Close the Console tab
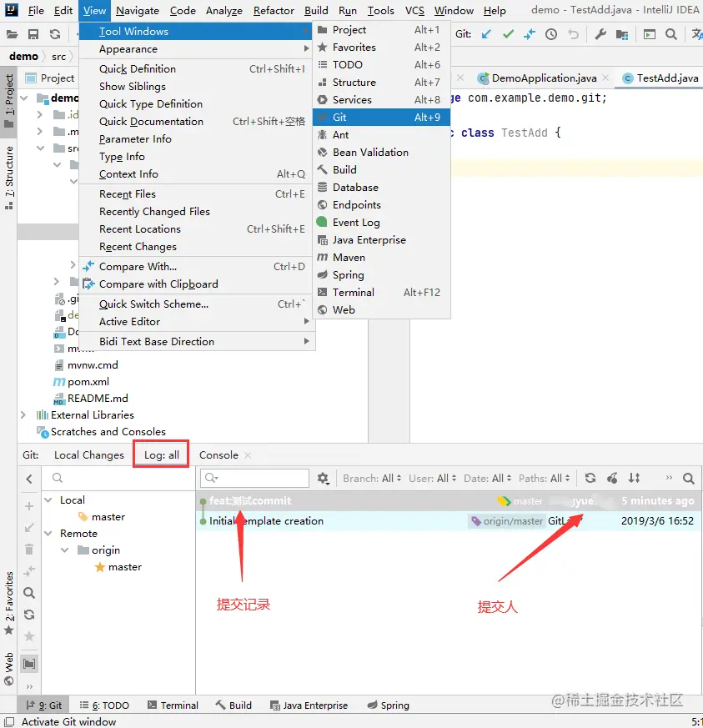 [248, 455]
